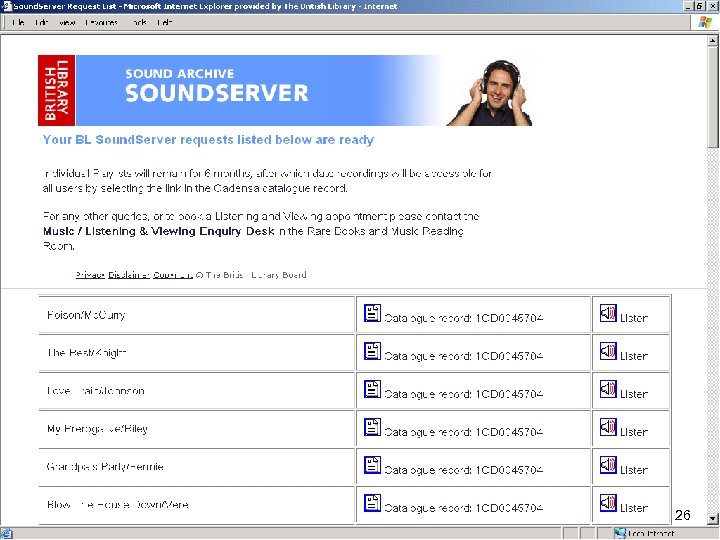Click the Windows flag logo beside menu bar
The height and width of the screenshot is (540, 720).
tap(705, 22)
